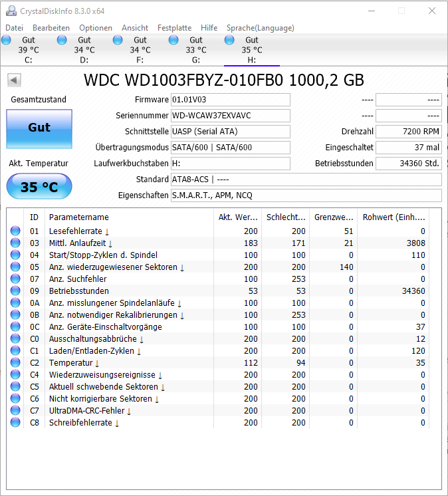The width and height of the screenshot is (448, 496).
Task: Open the Bearbeiten menu
Action: (x=51, y=28)
